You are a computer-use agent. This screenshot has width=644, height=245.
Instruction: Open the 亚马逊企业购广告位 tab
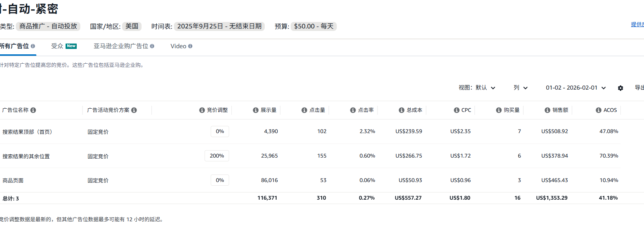tap(121, 46)
